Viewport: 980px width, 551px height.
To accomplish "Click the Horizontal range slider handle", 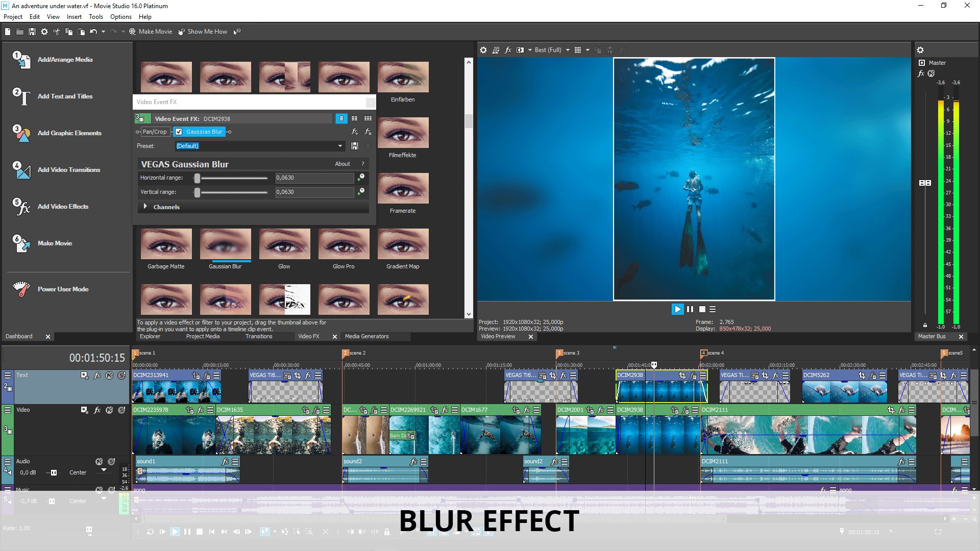I will tap(197, 178).
